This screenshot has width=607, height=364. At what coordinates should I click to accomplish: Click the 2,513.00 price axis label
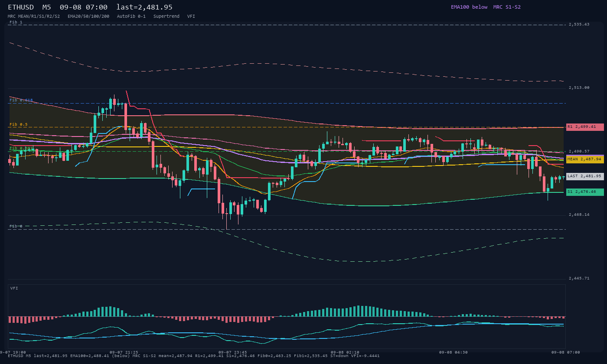(x=579, y=88)
